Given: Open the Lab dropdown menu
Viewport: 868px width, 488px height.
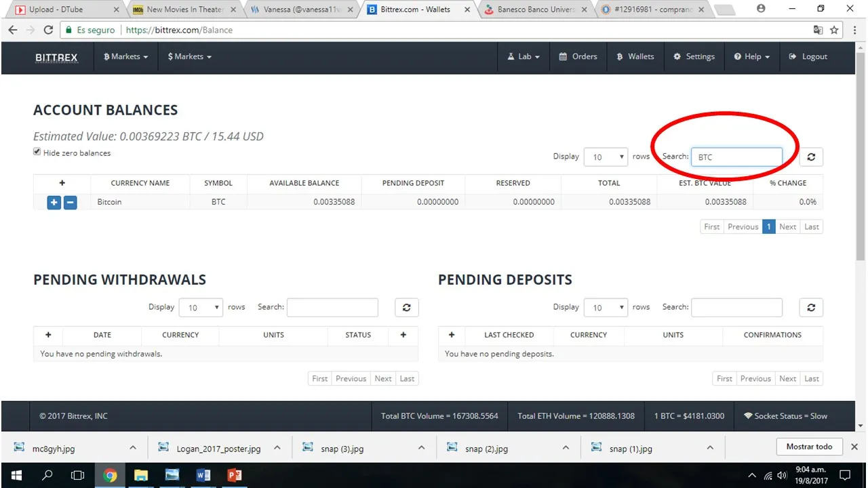Looking at the screenshot, I should coord(524,57).
